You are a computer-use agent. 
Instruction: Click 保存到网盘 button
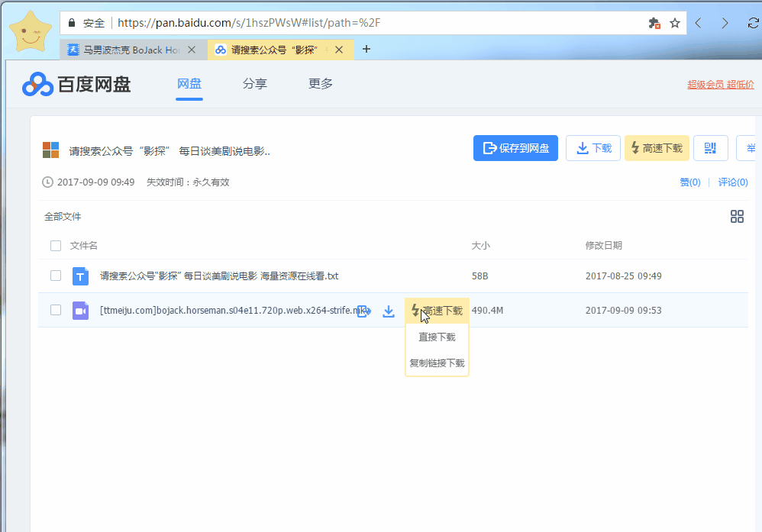tap(516, 148)
